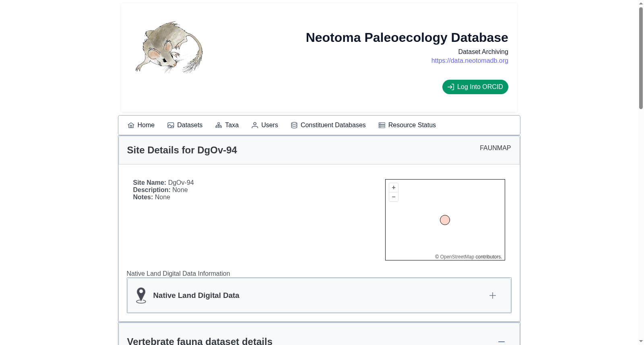The height and width of the screenshot is (345, 644).
Task: Click the scrollbar up arrow
Action: (x=641, y=3)
